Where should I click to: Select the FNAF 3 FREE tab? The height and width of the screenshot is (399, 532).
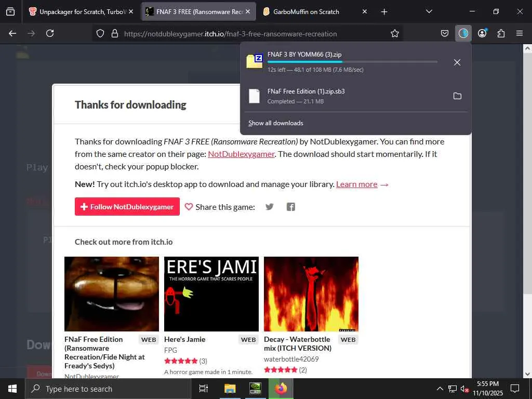tap(198, 11)
